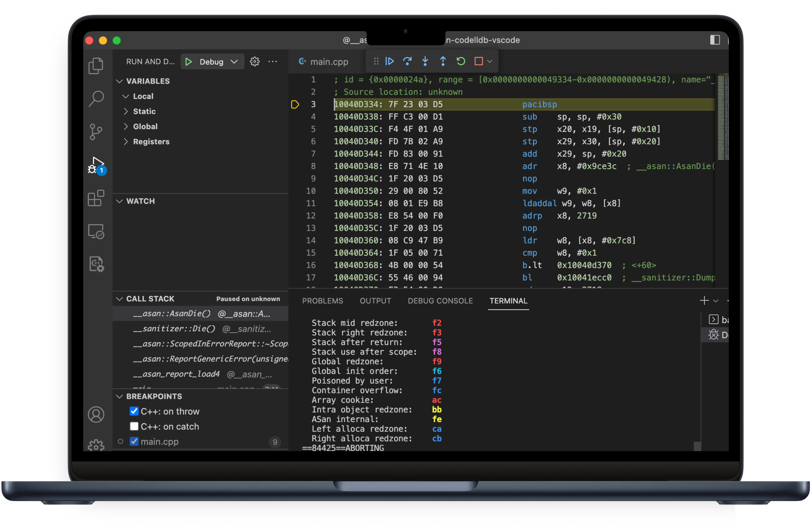This screenshot has height=530, width=812.
Task: Collapse the CALL STACK section
Action: tap(119, 299)
